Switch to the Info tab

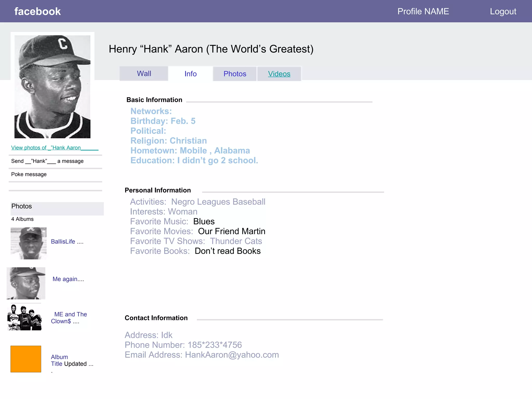190,74
